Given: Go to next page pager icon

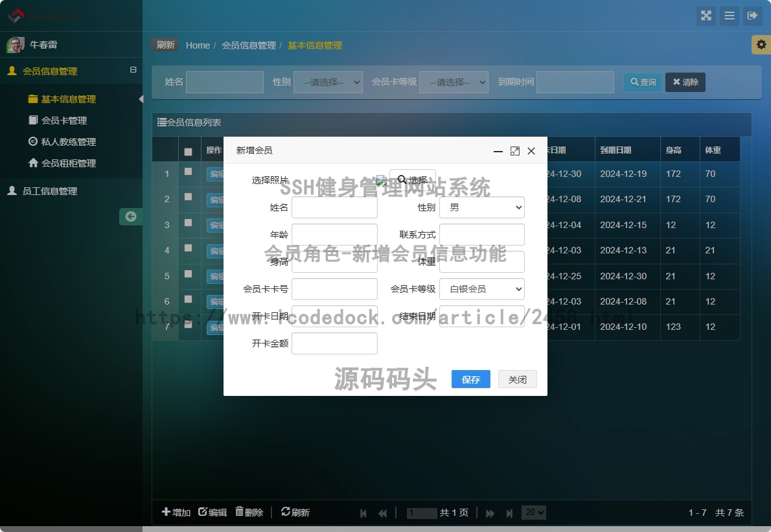Looking at the screenshot, I should [490, 513].
